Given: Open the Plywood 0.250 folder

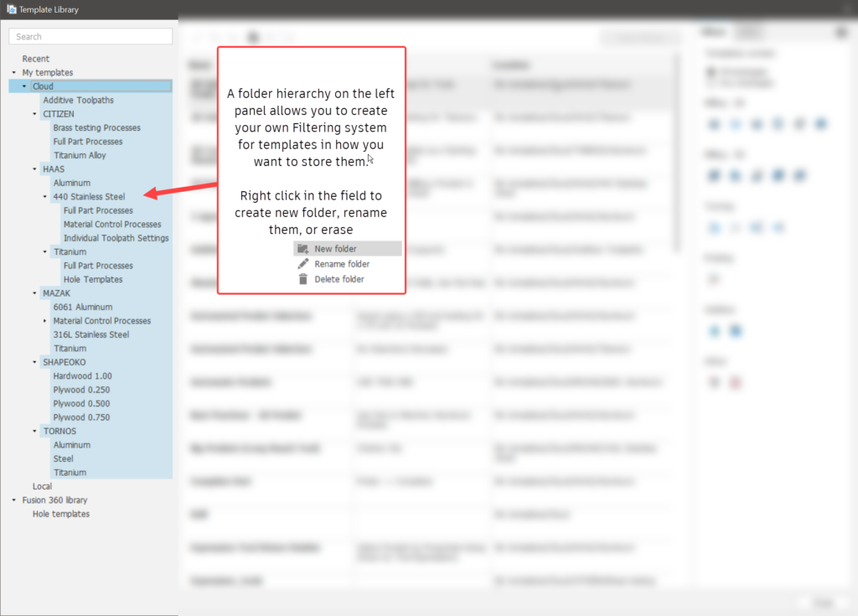Looking at the screenshot, I should [81, 390].
